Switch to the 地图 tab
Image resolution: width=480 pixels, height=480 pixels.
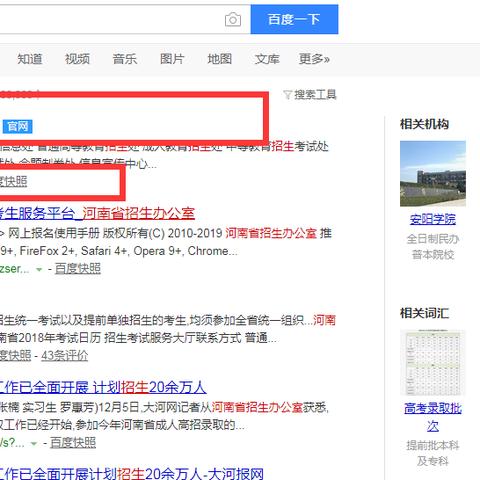220,59
